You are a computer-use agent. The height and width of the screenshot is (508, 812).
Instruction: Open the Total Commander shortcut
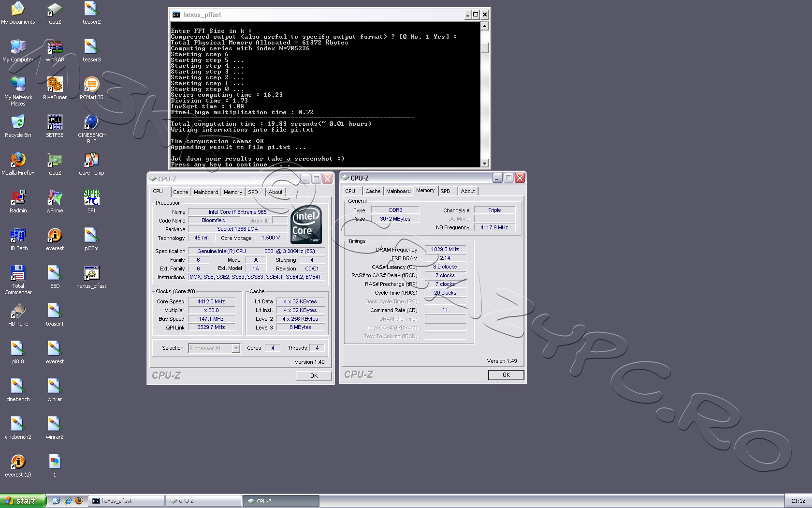[18, 280]
